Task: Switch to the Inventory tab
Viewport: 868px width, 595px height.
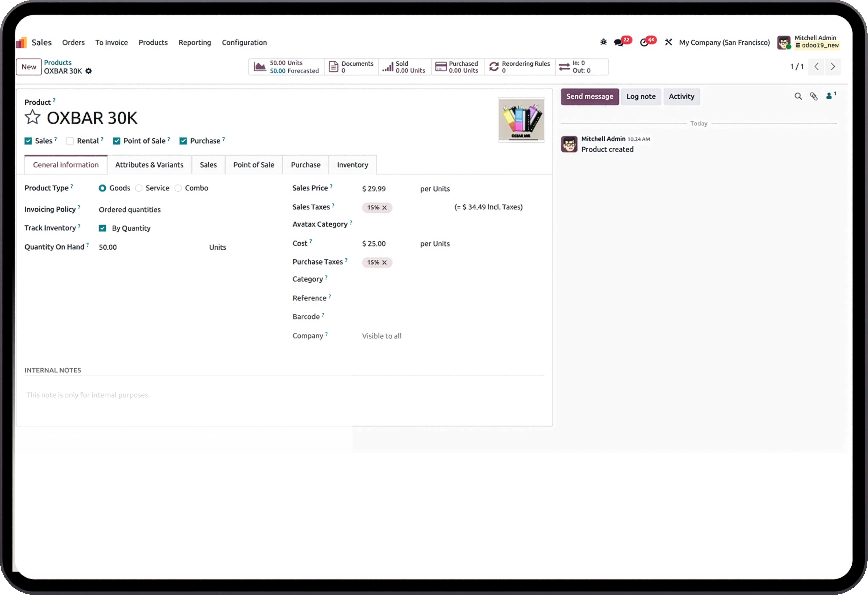Action: pyautogui.click(x=352, y=165)
